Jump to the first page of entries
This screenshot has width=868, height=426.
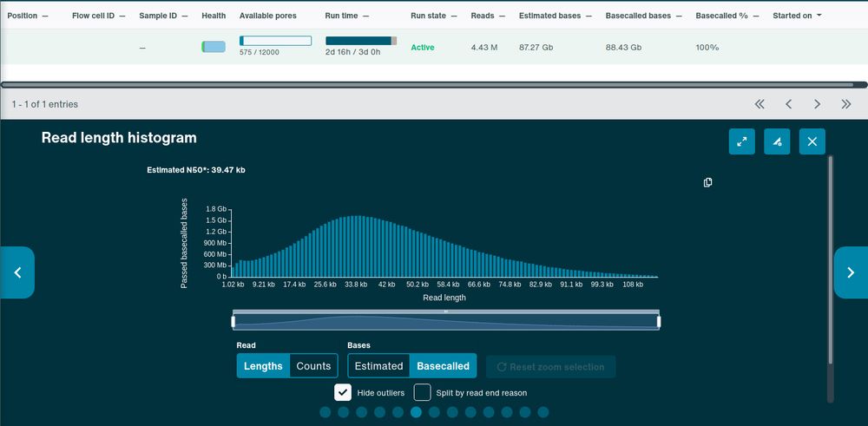tap(759, 104)
